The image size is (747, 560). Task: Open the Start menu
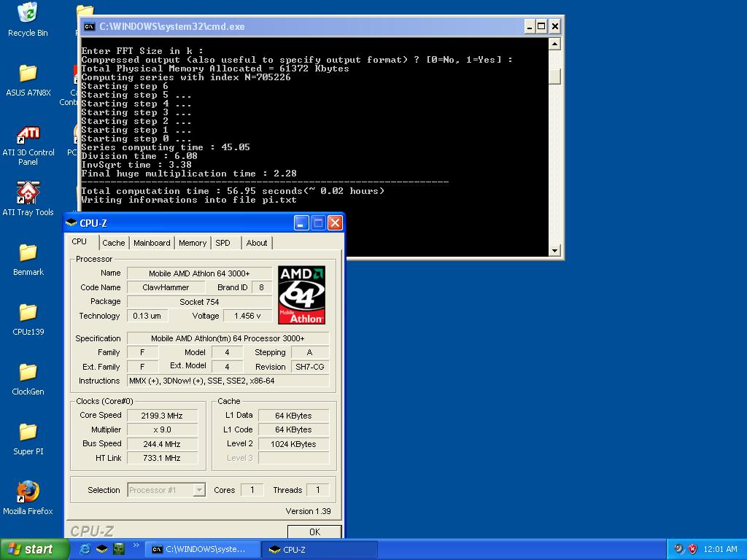tap(34, 550)
